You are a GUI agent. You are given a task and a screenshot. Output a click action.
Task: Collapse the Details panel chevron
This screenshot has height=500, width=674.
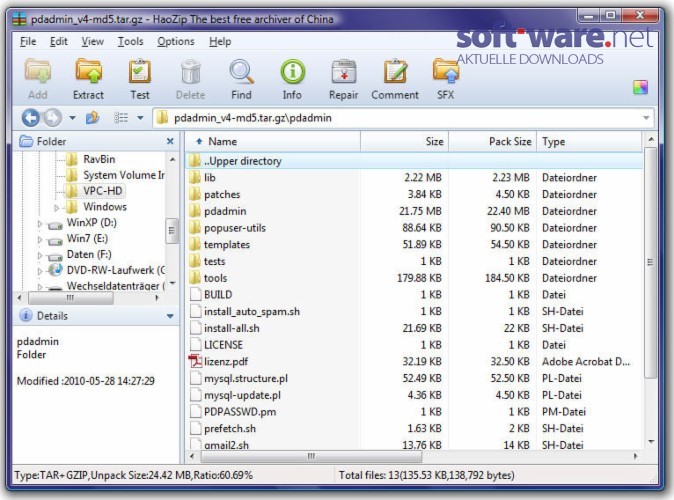click(170, 316)
